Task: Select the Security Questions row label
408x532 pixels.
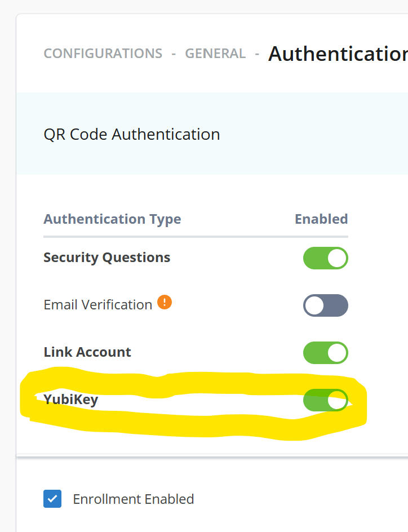Action: coord(107,258)
